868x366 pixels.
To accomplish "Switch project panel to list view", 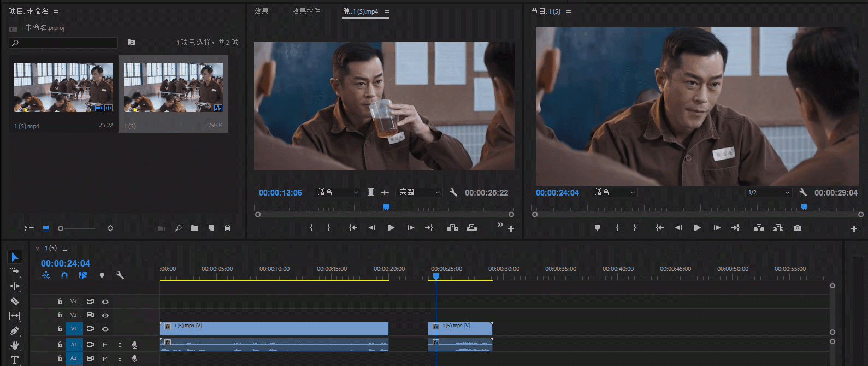I will pyautogui.click(x=29, y=228).
